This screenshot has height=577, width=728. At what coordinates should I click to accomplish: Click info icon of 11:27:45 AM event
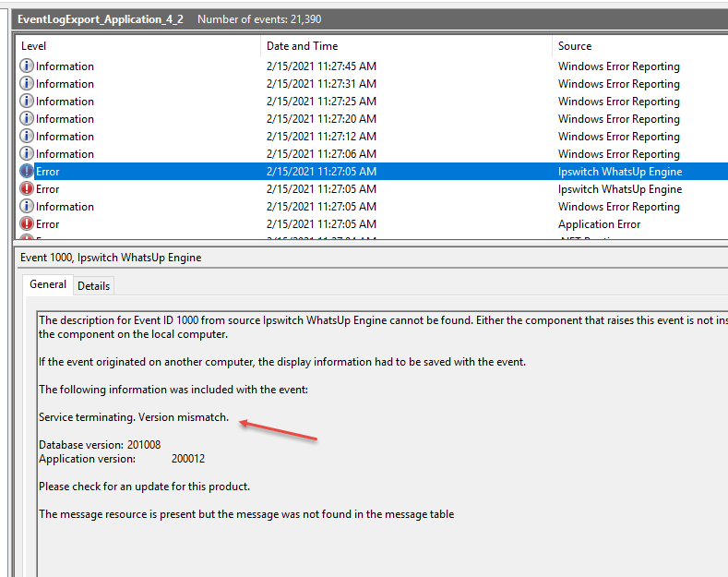click(x=27, y=66)
